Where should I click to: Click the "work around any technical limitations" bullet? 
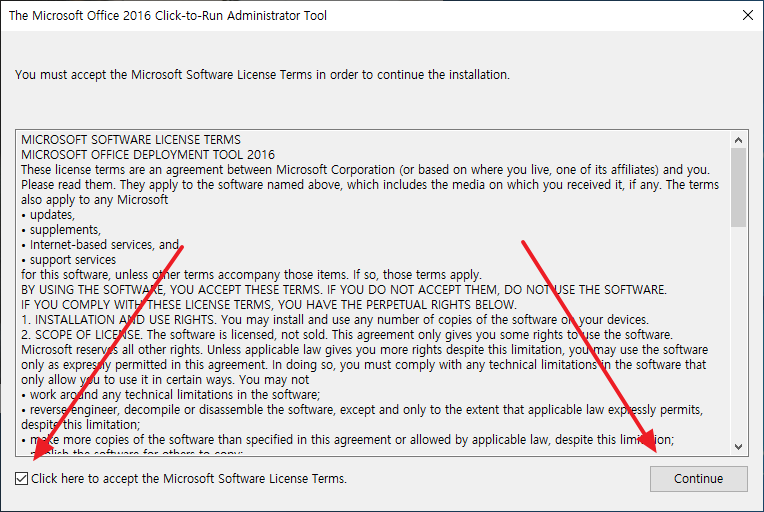coord(171,395)
